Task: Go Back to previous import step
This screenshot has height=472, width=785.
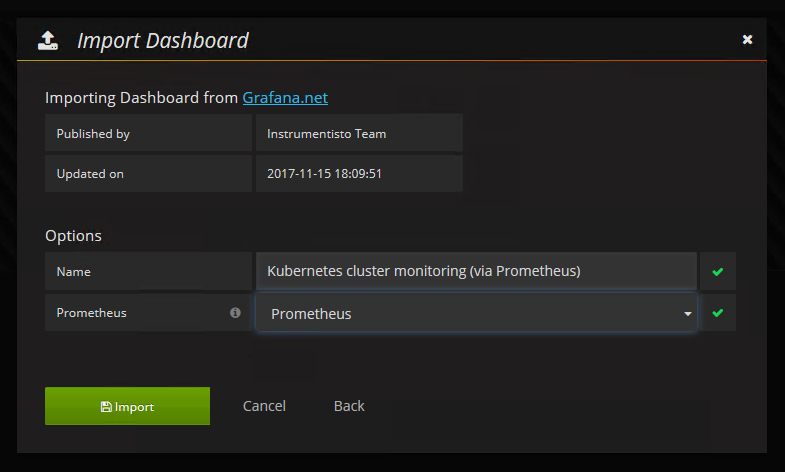Action: [x=349, y=406]
